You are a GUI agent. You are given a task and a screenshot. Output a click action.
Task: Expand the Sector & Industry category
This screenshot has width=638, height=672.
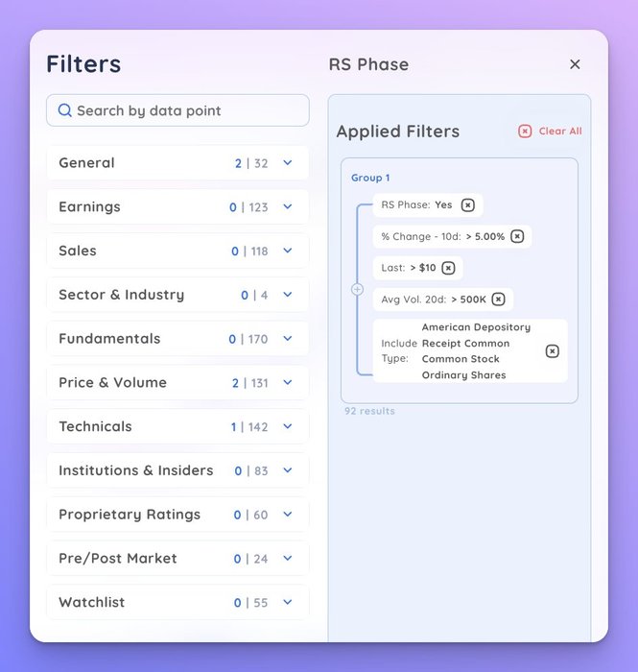[x=287, y=295]
